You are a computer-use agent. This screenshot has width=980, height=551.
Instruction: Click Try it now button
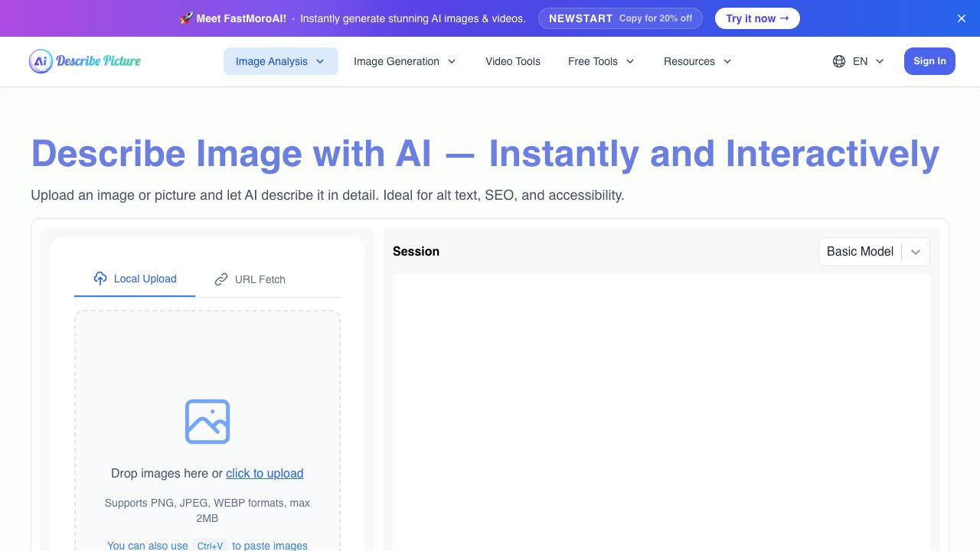[757, 18]
